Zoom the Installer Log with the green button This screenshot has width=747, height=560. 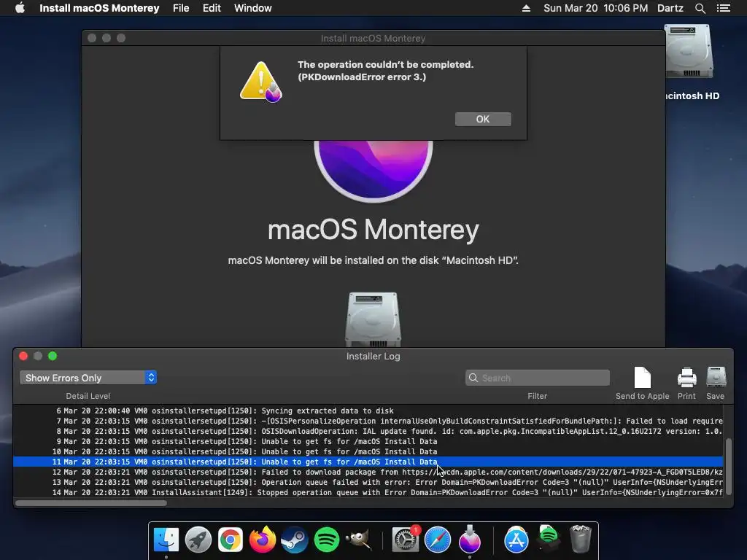point(53,356)
